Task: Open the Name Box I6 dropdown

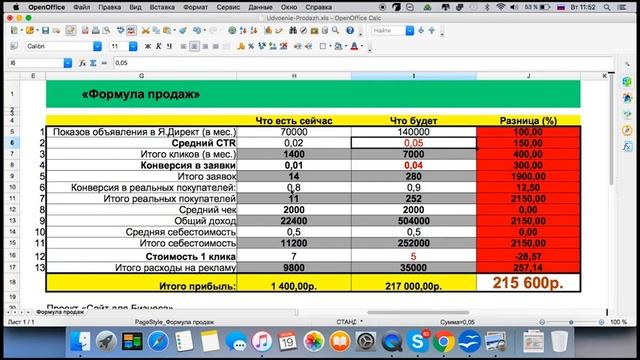Action: coord(68,63)
